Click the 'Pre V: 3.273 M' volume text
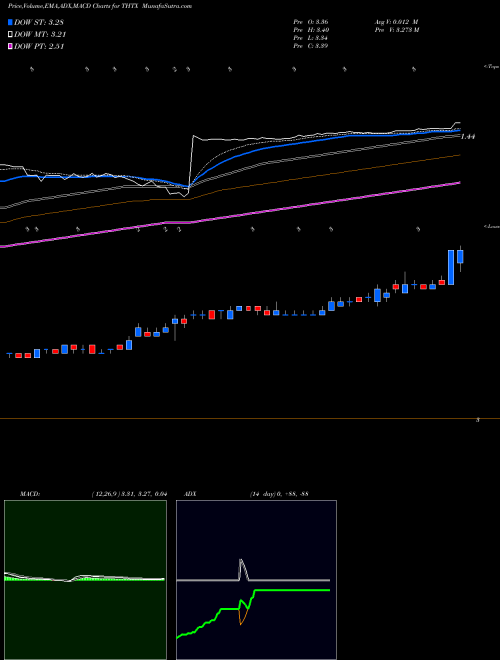Screen dimensions: 500x660 396,30
